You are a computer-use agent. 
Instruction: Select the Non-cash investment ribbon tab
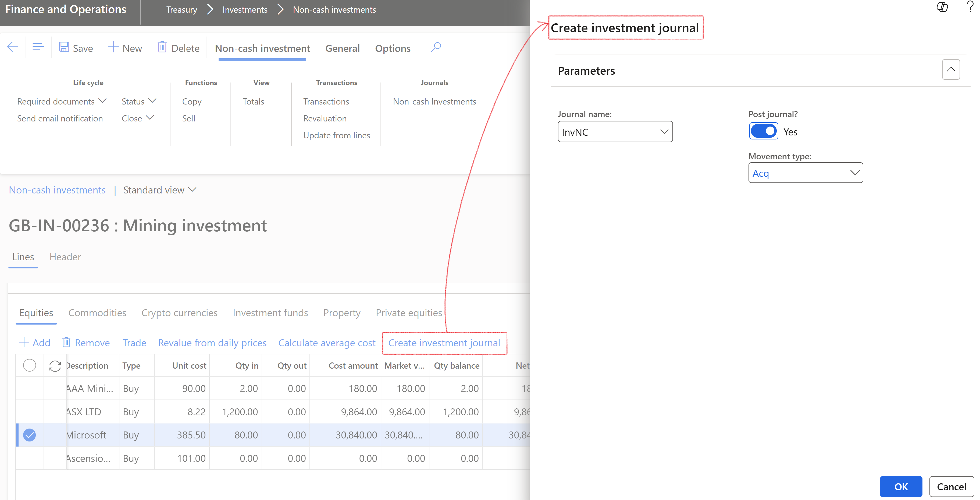[262, 49]
